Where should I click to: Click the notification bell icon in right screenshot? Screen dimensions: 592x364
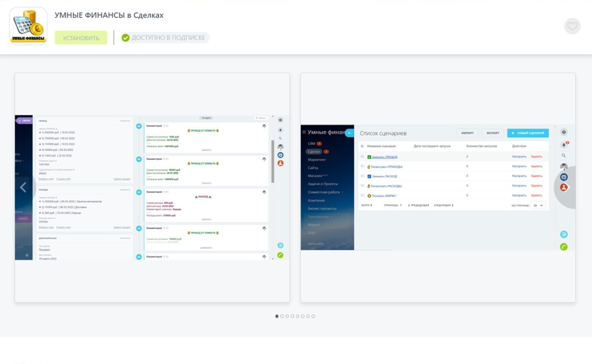(x=564, y=145)
